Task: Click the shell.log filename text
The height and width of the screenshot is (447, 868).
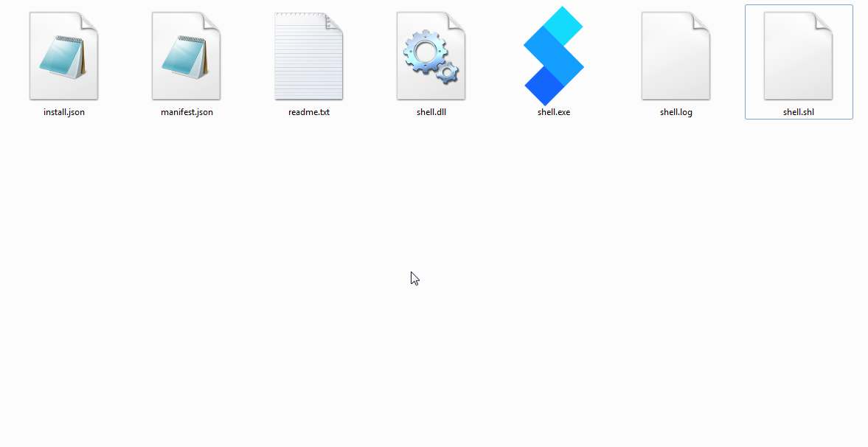Action: click(x=676, y=112)
